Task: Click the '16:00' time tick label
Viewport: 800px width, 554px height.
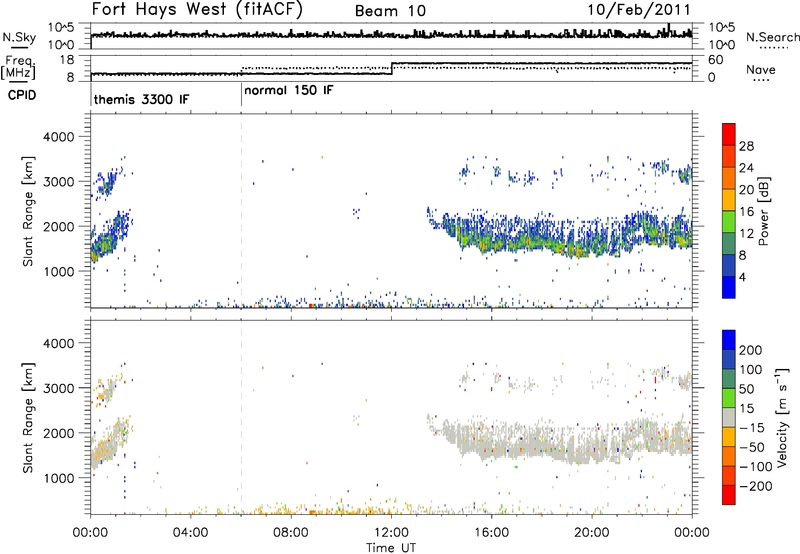Action: point(491,533)
